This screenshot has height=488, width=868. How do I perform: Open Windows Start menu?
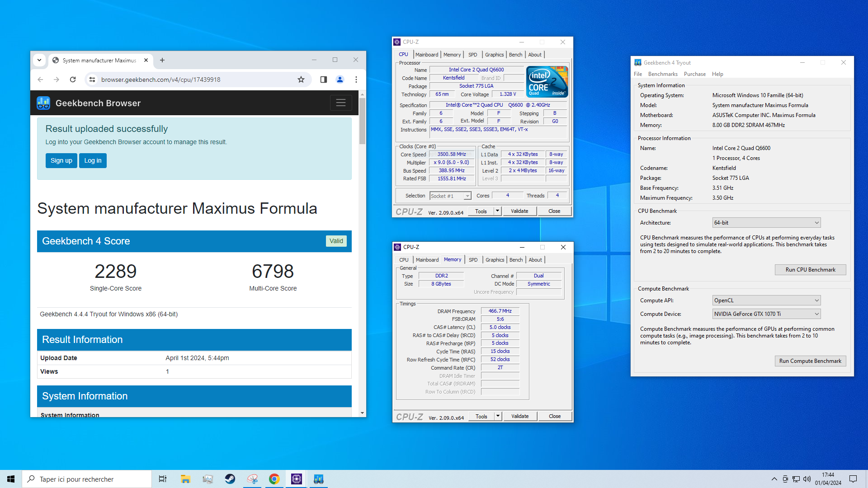[x=11, y=479]
